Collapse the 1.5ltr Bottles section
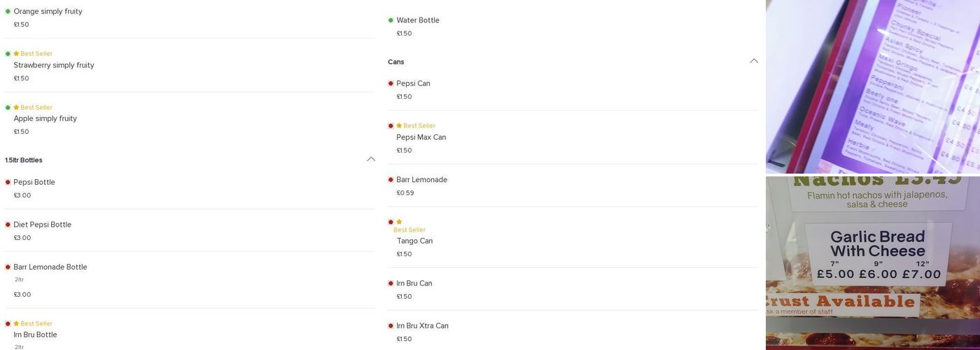The width and height of the screenshot is (980, 350). coord(371,160)
